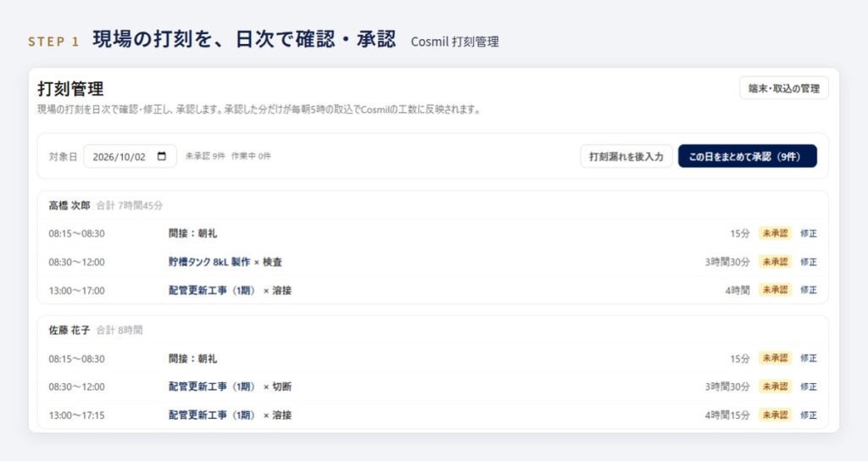The height and width of the screenshot is (462, 868).
Task: Click time 08:30～12:00 in 佐藤 花子 section
Action: 76,387
